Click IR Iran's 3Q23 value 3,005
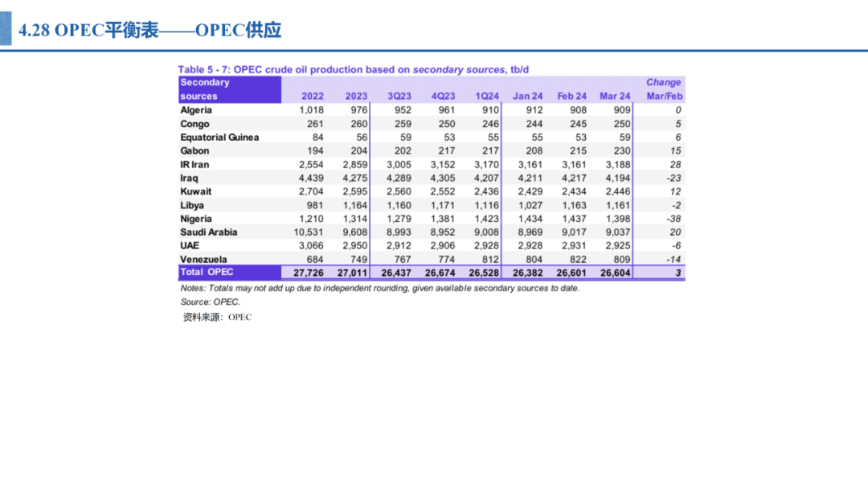The image size is (868, 489). [x=399, y=165]
